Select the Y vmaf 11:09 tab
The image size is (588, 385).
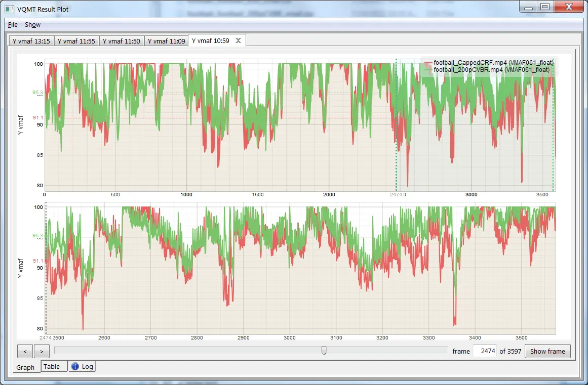point(166,41)
